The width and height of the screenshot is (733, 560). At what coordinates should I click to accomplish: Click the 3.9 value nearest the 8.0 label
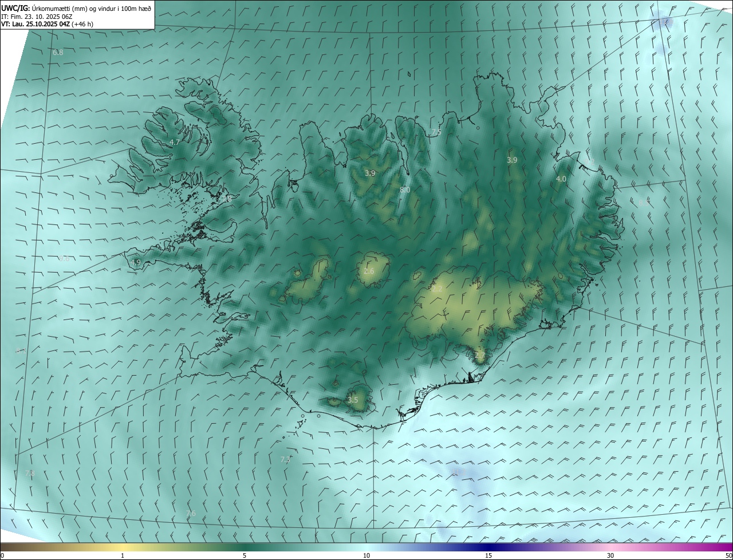coord(371,173)
